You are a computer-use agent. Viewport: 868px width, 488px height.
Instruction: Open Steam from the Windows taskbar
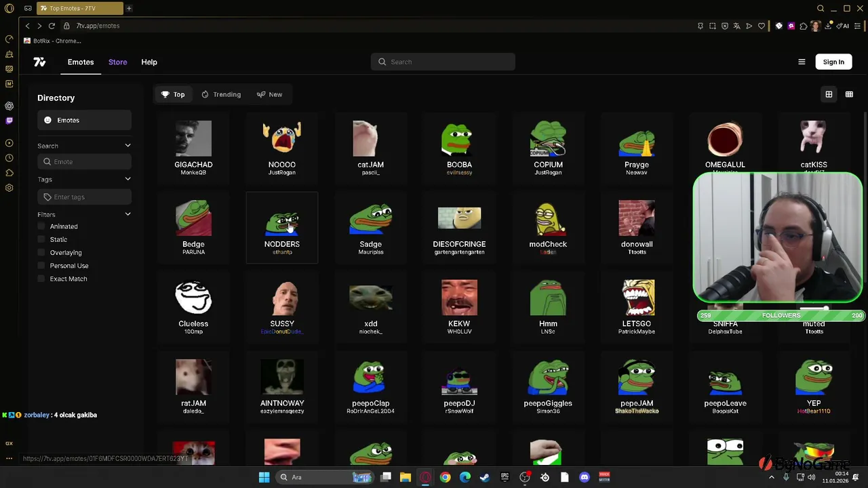pos(485,477)
